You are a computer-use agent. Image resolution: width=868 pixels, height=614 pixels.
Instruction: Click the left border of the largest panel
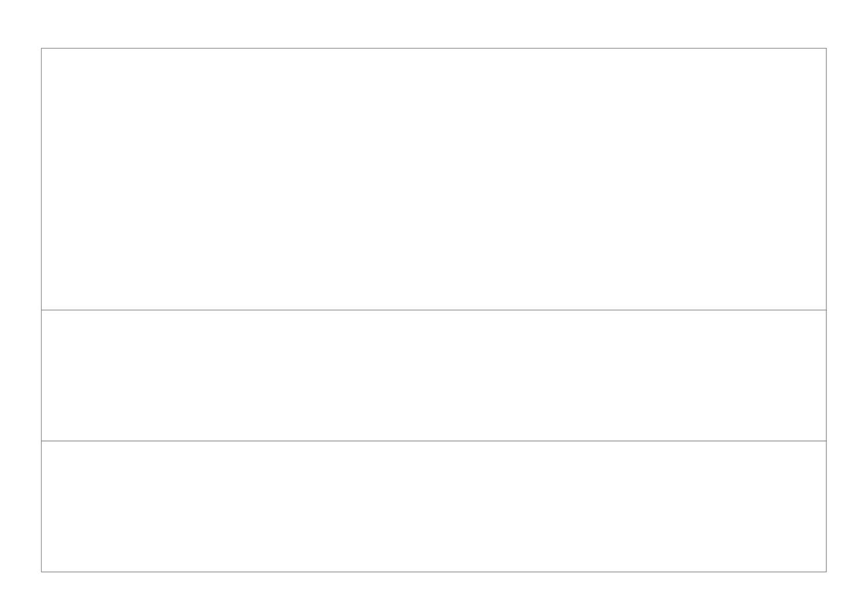click(41, 179)
